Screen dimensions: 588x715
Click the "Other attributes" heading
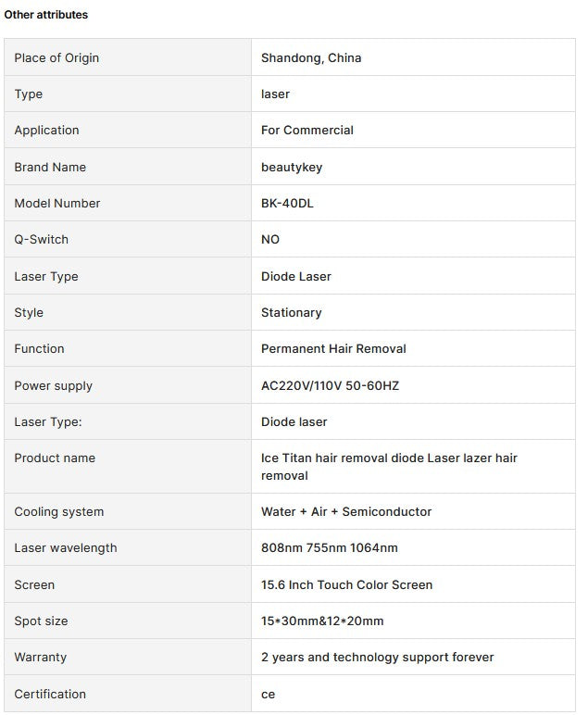point(46,15)
